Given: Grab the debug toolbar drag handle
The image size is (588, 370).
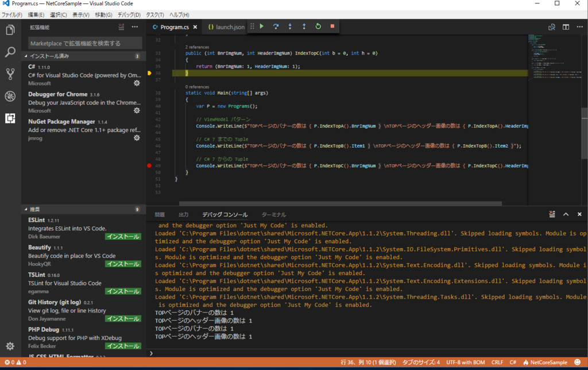Looking at the screenshot, I should 252,26.
